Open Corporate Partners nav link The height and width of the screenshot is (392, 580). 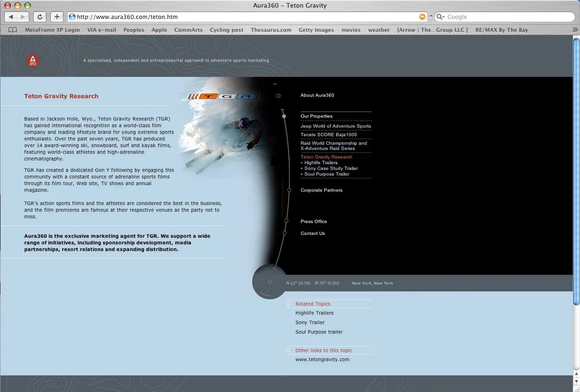point(322,190)
